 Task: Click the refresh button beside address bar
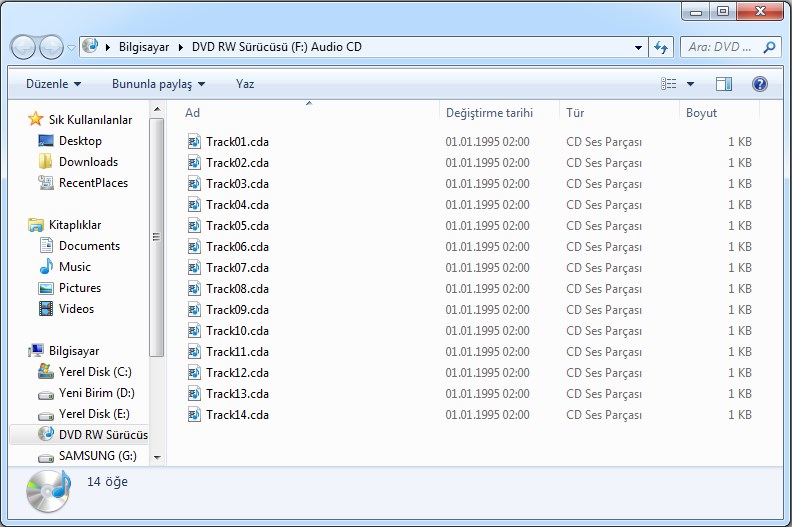click(x=661, y=47)
